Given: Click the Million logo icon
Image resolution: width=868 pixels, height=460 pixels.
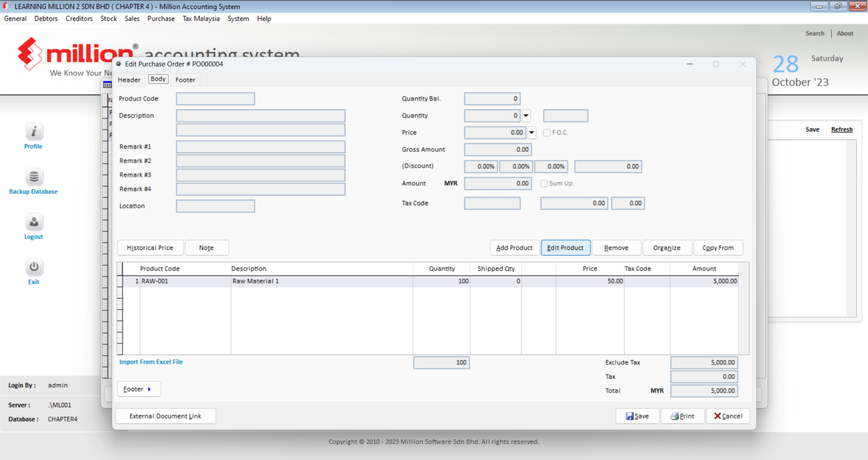Looking at the screenshot, I should tap(30, 54).
